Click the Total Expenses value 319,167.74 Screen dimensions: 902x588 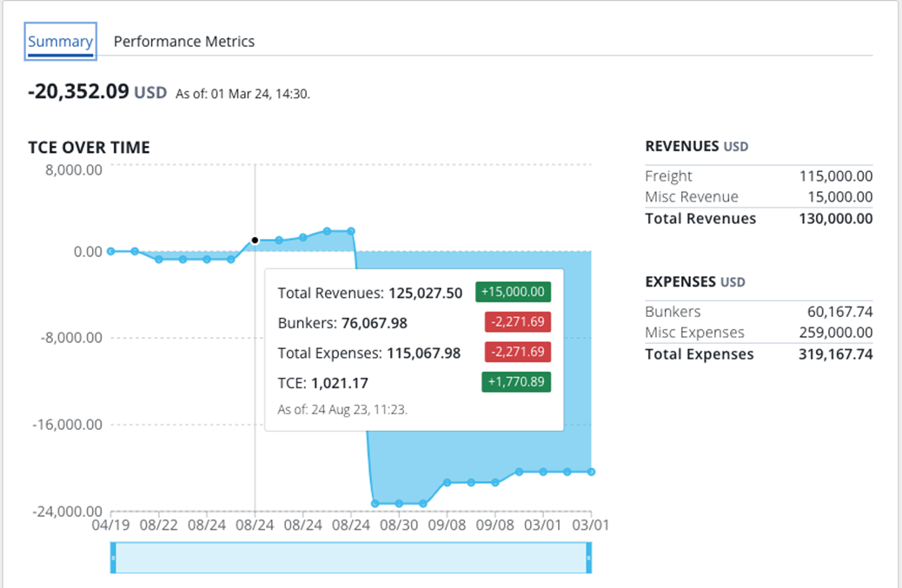click(835, 354)
